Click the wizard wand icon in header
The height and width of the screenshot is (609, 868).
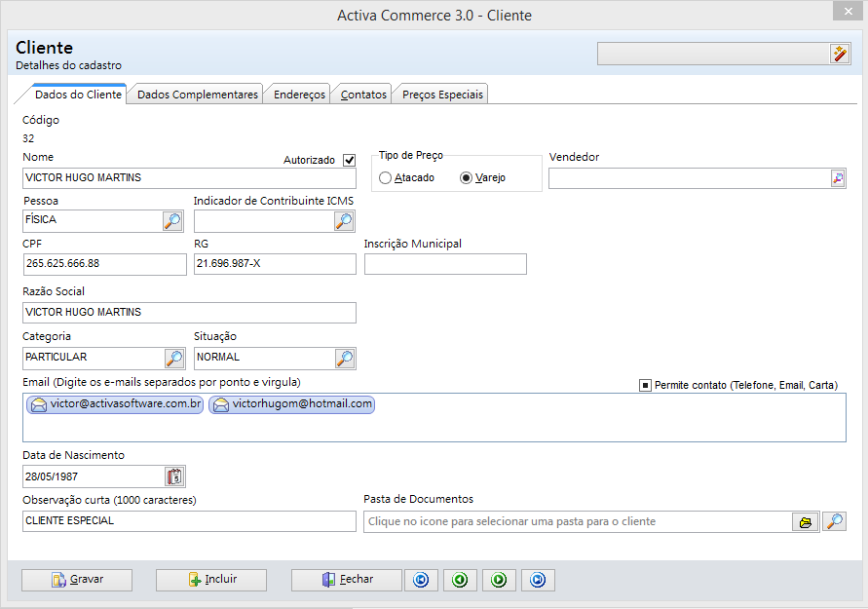coord(840,54)
